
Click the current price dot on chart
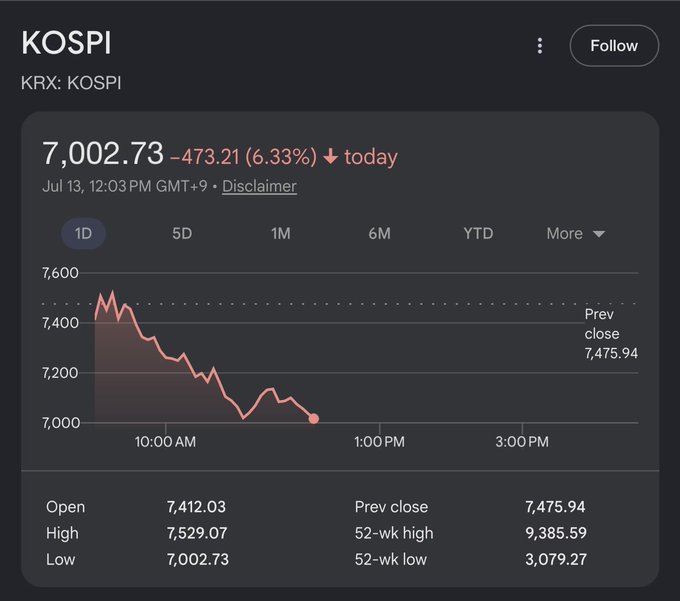314,418
